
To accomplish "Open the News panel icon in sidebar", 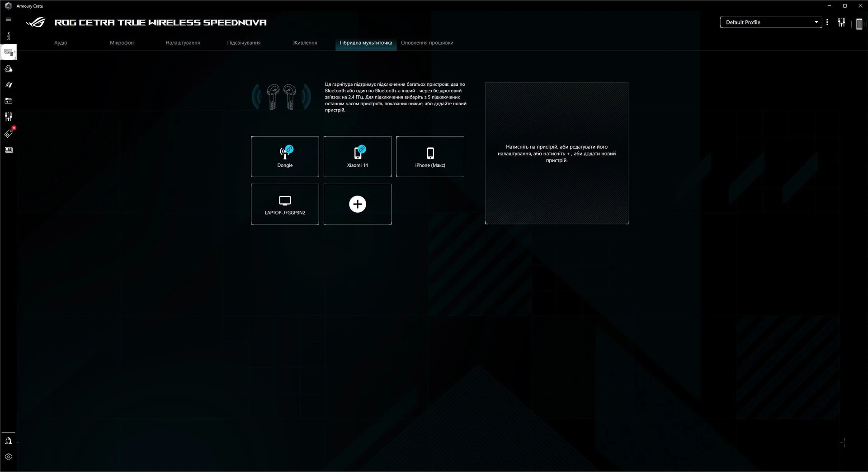I will pos(8,150).
